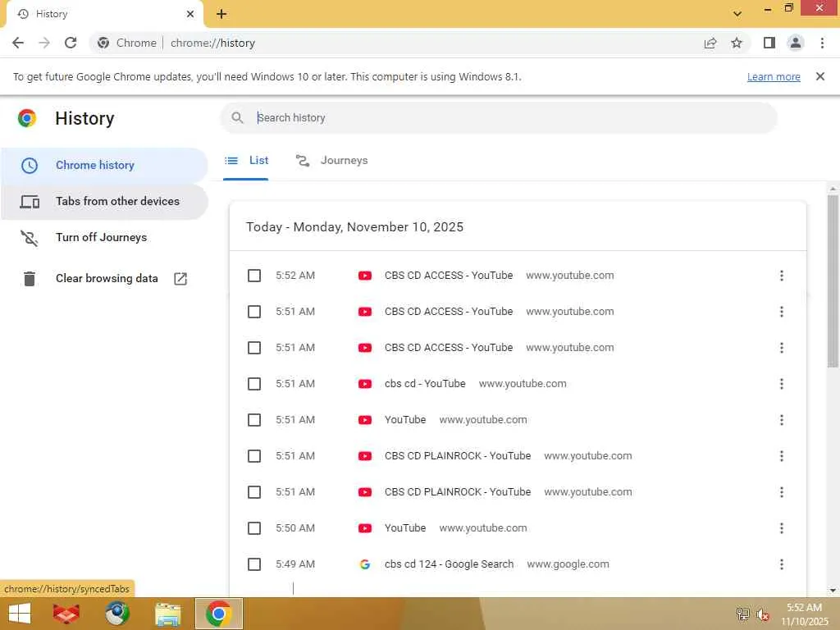The width and height of the screenshot is (840, 630).
Task: Open File Explorer from the taskbar
Action: point(167,614)
